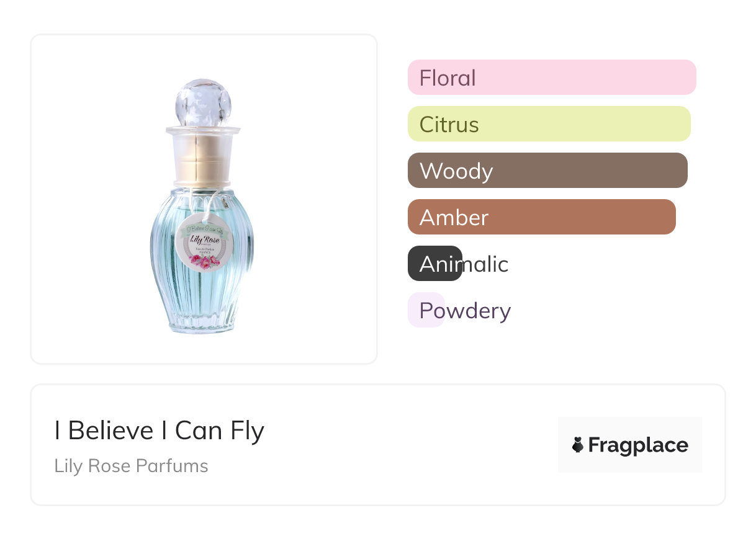
Task: Click the crystal stopper on the perfume bottle
Action: click(203, 101)
